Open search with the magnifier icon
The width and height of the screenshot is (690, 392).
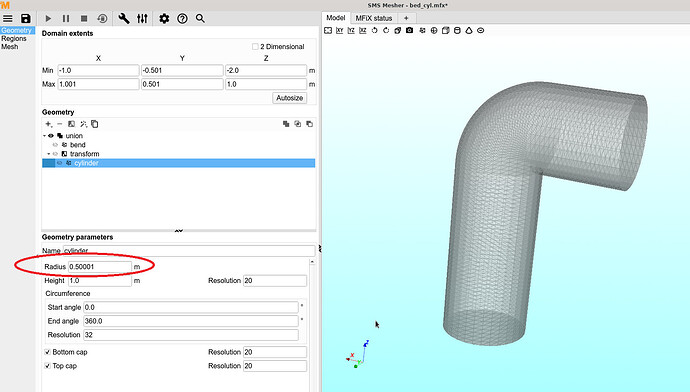click(x=200, y=18)
